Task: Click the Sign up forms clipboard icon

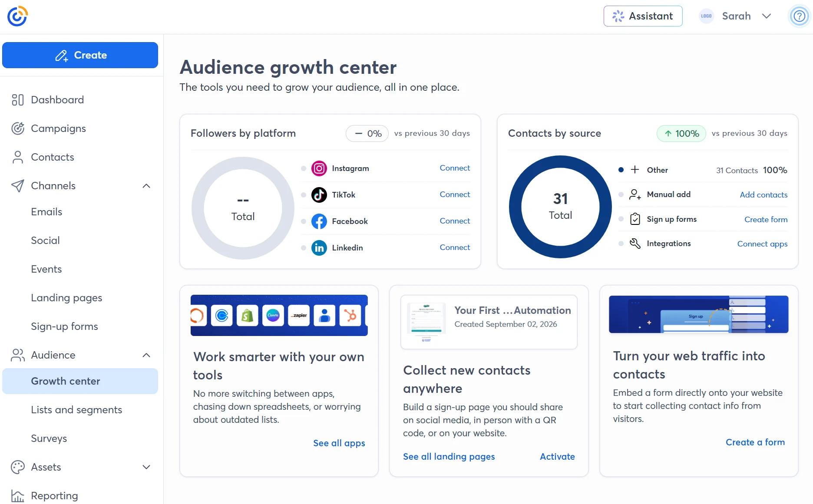Action: pyautogui.click(x=635, y=219)
